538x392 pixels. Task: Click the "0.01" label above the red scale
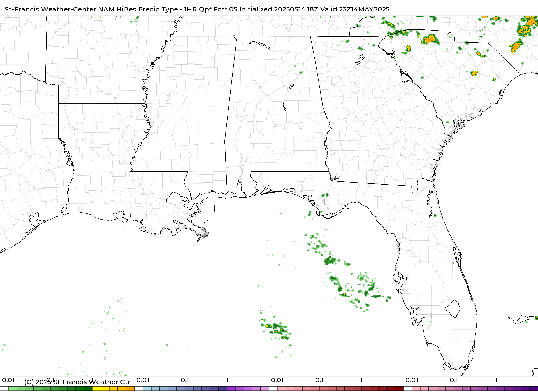click(x=277, y=380)
